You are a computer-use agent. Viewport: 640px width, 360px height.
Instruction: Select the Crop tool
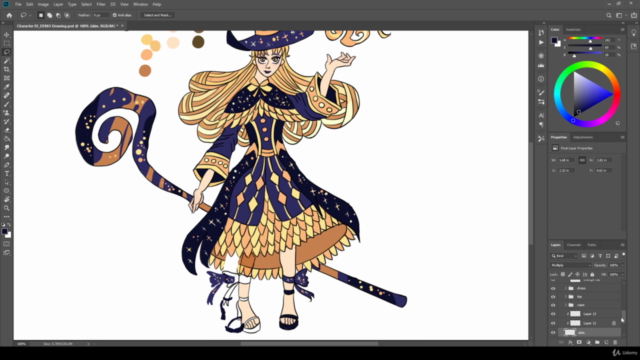tap(7, 69)
